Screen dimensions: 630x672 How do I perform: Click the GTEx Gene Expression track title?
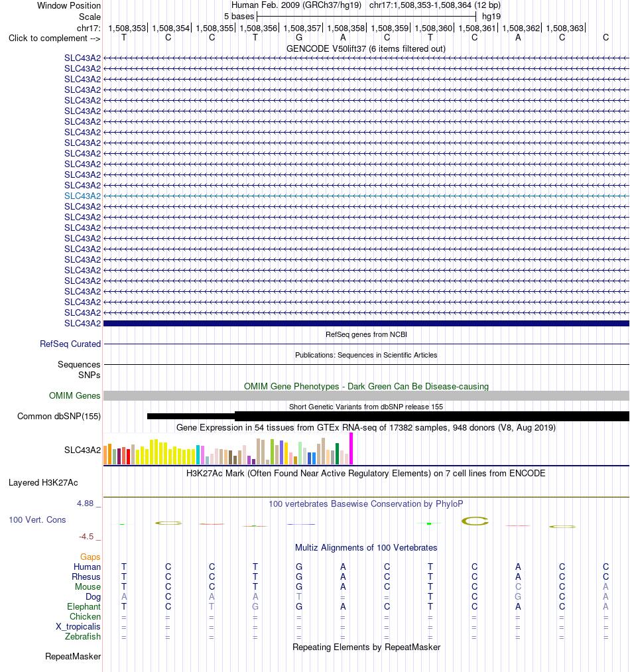point(366,427)
